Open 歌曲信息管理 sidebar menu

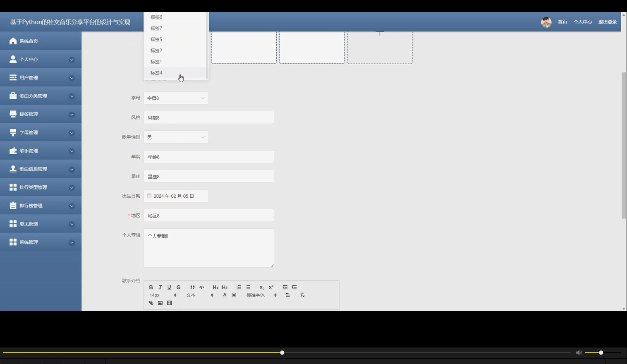(x=41, y=169)
